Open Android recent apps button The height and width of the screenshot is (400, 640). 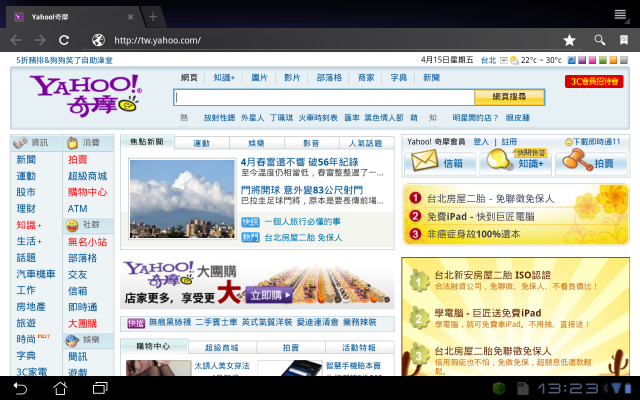tap(100, 388)
